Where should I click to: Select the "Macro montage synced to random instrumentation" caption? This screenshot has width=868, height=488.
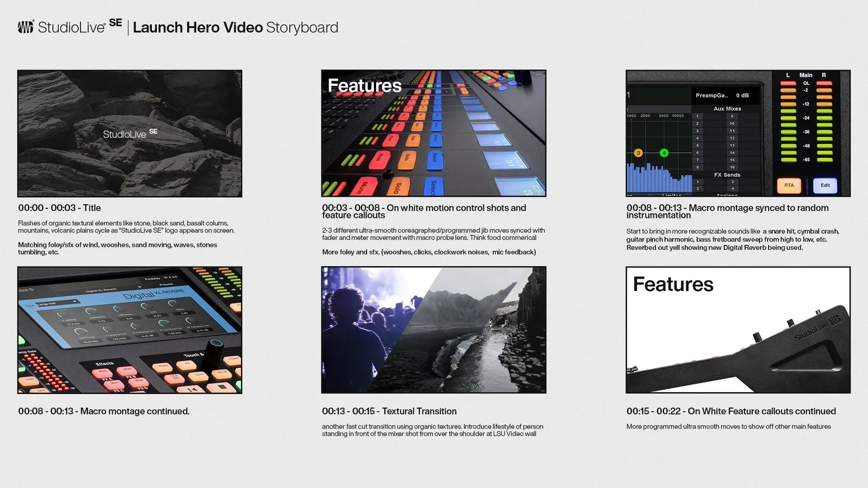(728, 211)
